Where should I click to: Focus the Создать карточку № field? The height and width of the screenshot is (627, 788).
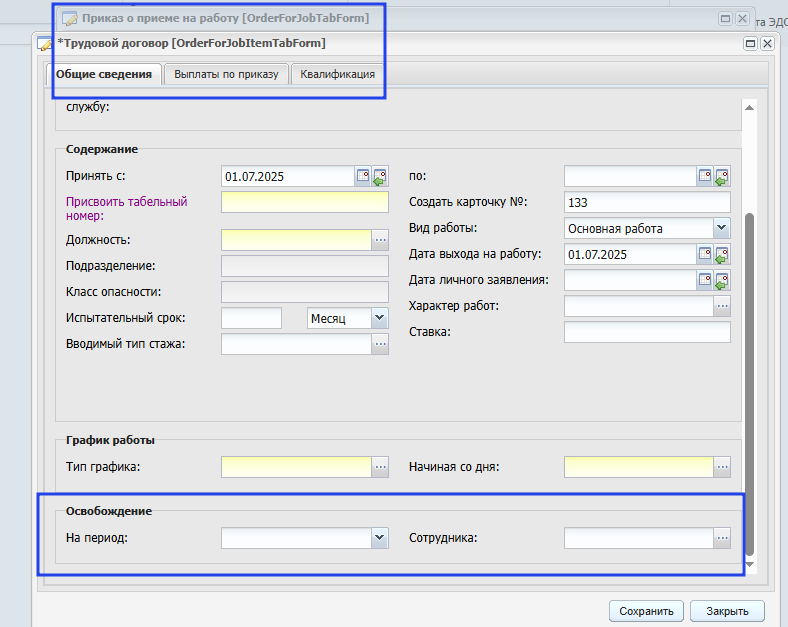(647, 202)
